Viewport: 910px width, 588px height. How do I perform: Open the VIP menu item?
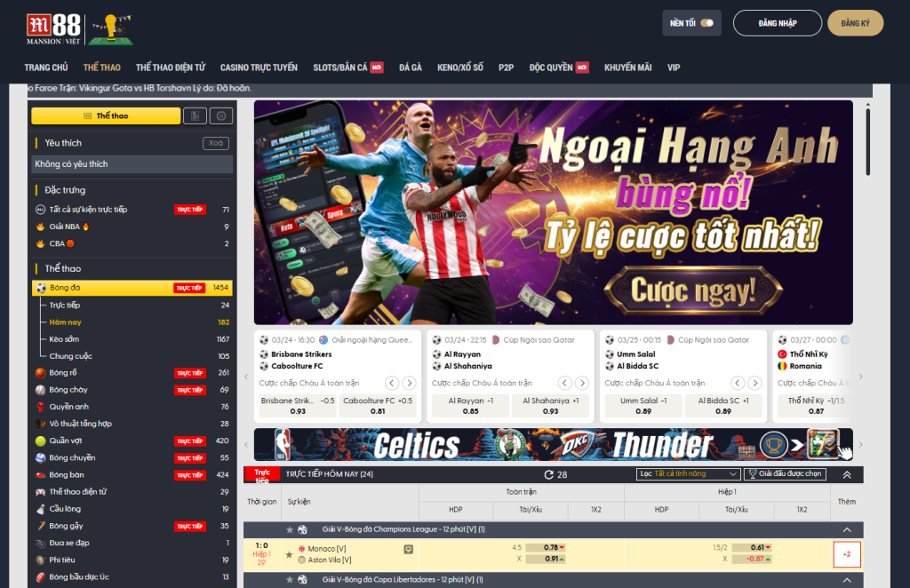[674, 68]
